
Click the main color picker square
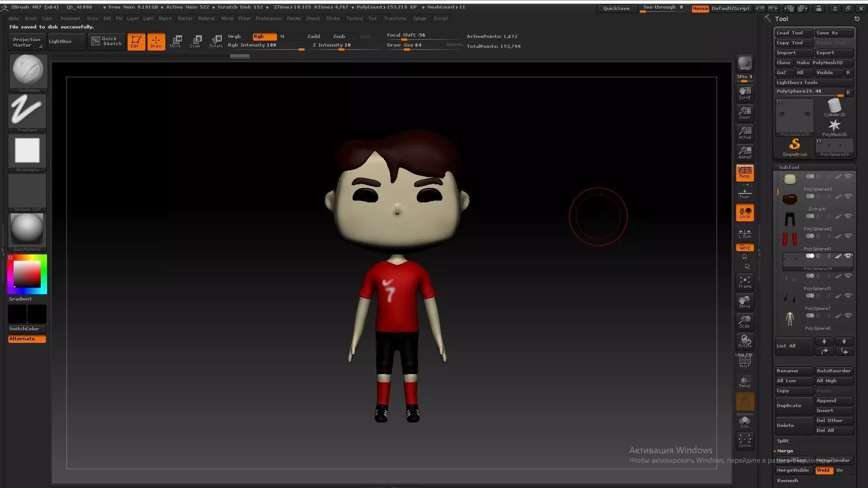tap(27, 274)
